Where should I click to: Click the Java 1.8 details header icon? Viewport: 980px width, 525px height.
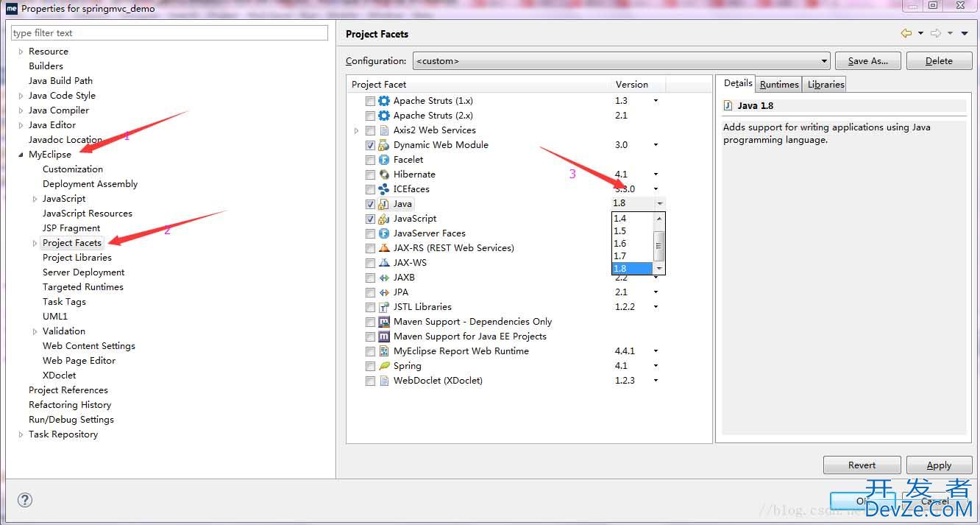click(728, 105)
